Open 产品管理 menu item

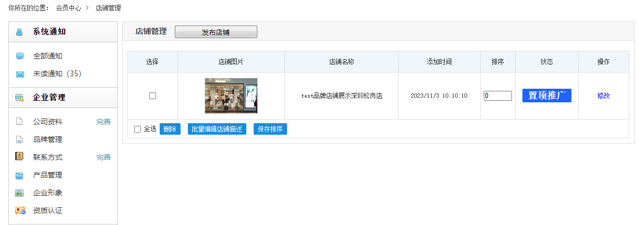pos(47,175)
